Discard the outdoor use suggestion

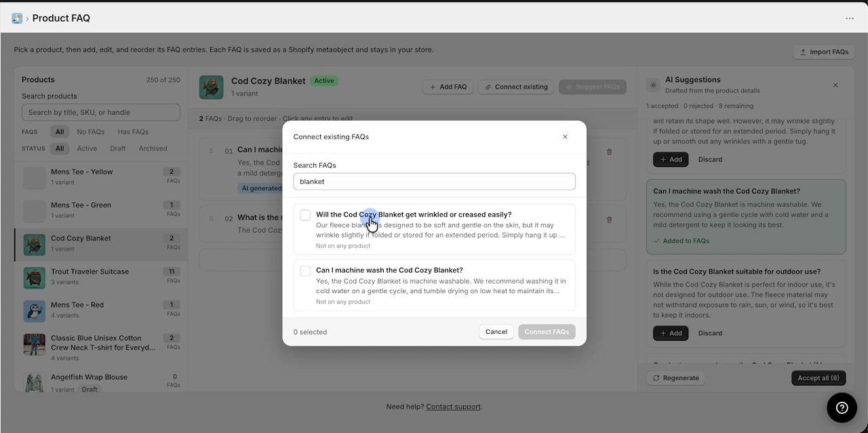click(x=710, y=333)
